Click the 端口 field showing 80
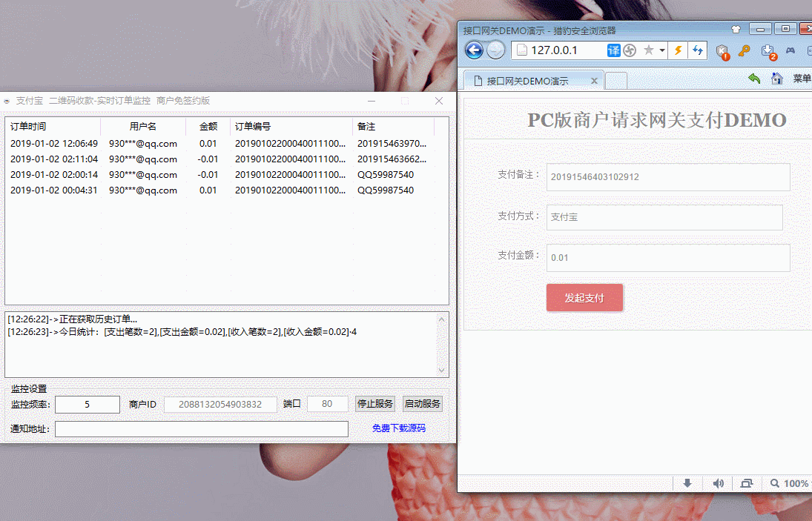Image resolution: width=812 pixels, height=521 pixels. (x=327, y=404)
